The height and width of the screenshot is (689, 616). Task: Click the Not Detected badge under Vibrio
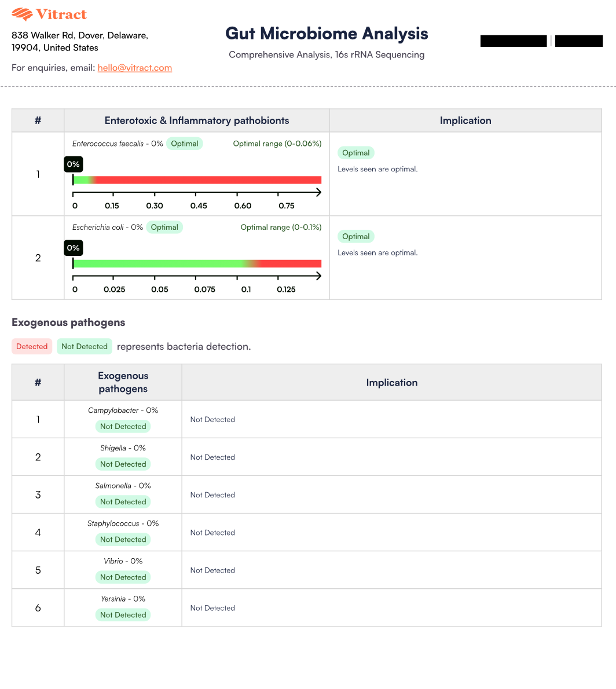(x=123, y=577)
